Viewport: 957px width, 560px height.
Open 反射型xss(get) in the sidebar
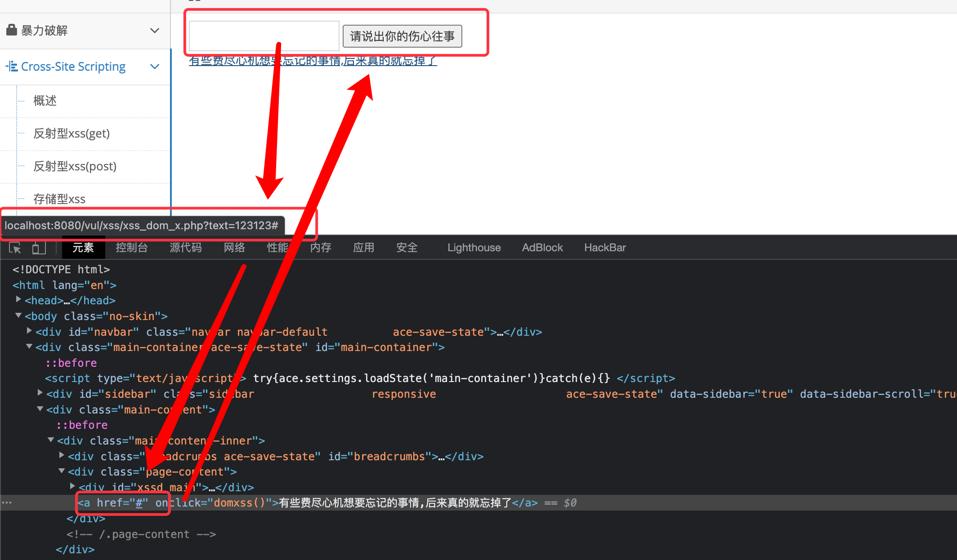click(72, 133)
